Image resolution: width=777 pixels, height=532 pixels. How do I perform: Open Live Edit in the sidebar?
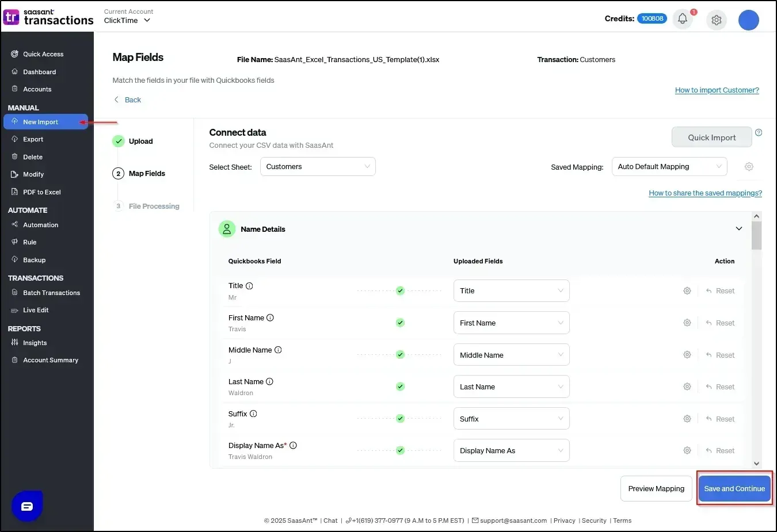pos(36,310)
